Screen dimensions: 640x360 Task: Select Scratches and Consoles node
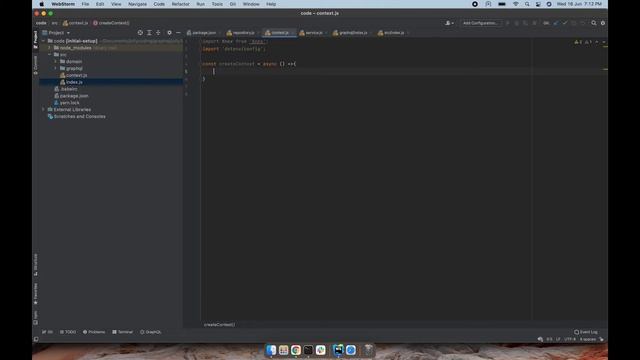tap(79, 116)
